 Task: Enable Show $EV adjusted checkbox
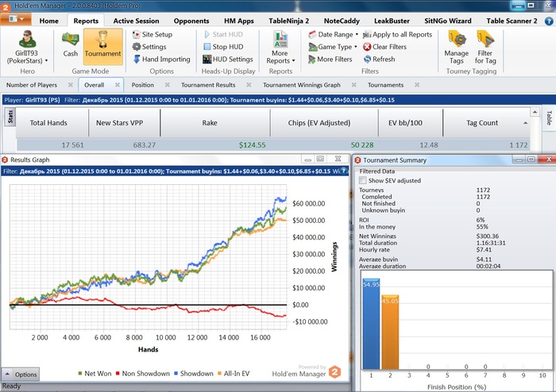[x=363, y=181]
